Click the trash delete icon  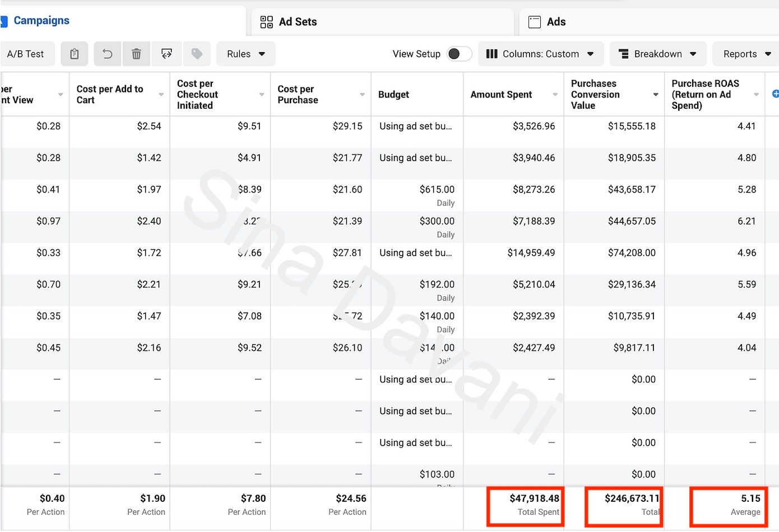pos(136,54)
